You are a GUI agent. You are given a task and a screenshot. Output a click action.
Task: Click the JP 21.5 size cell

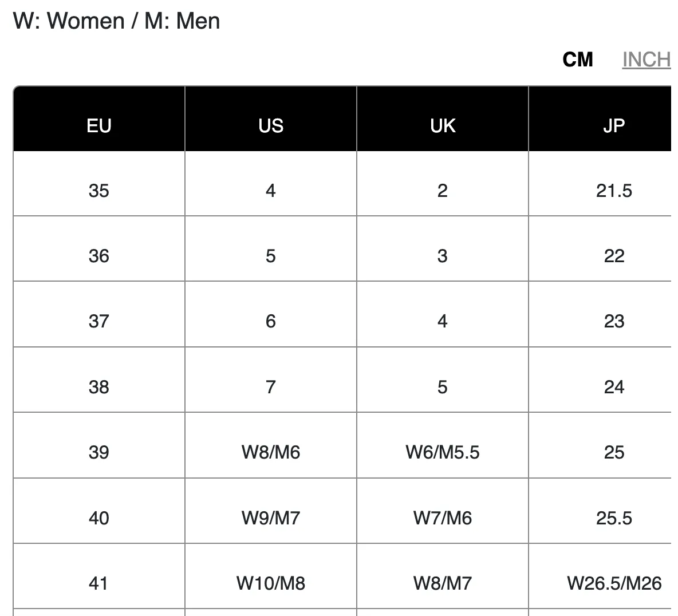pyautogui.click(x=600, y=184)
